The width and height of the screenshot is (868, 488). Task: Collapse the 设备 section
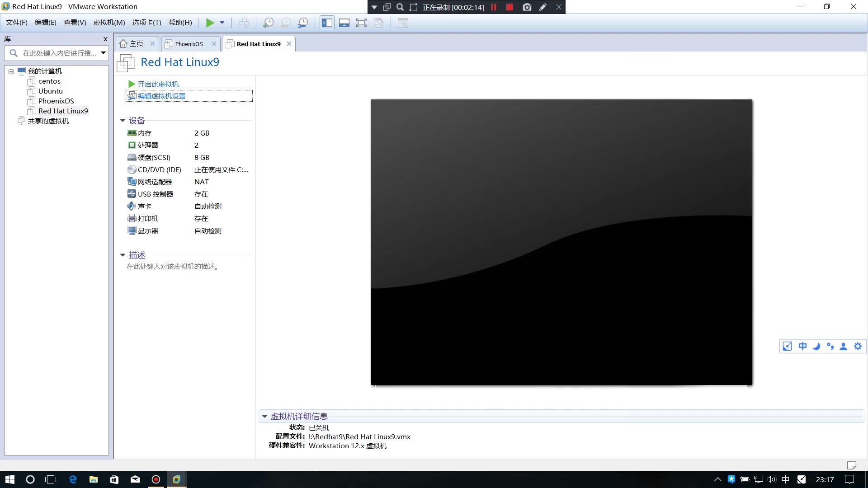tap(123, 121)
